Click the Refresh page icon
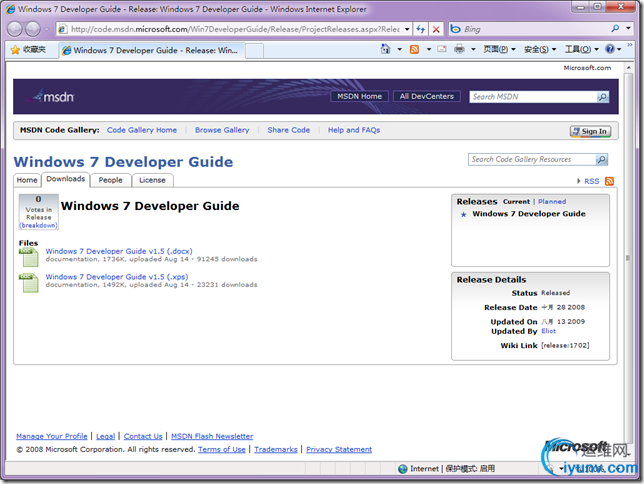 point(421,29)
